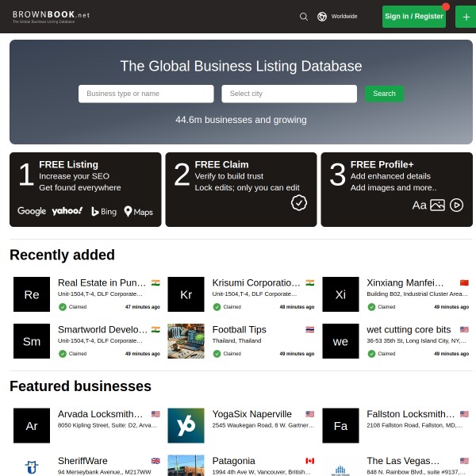The width and height of the screenshot is (476, 476).
Task: Open the FREE Listing card
Action: (86, 190)
